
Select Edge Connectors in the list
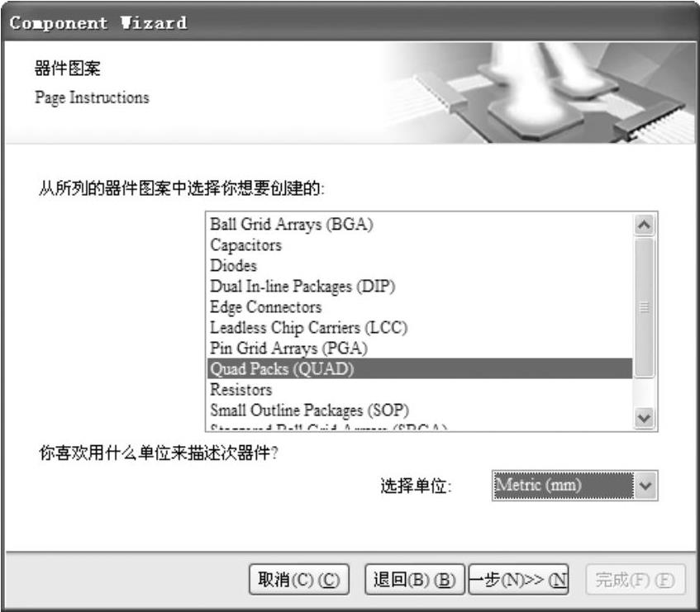[420, 306]
